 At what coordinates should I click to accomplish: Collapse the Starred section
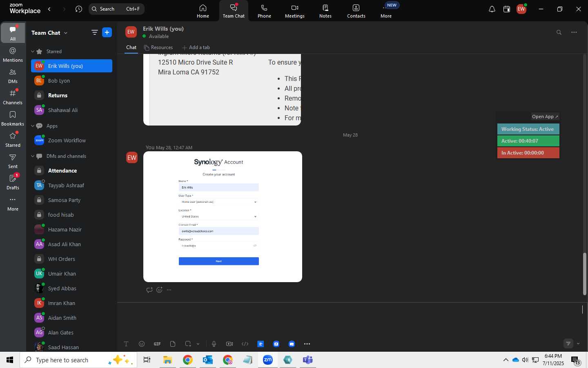33,52
